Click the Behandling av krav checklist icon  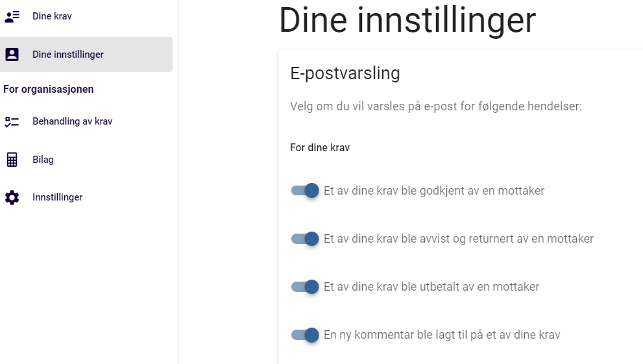coord(12,122)
